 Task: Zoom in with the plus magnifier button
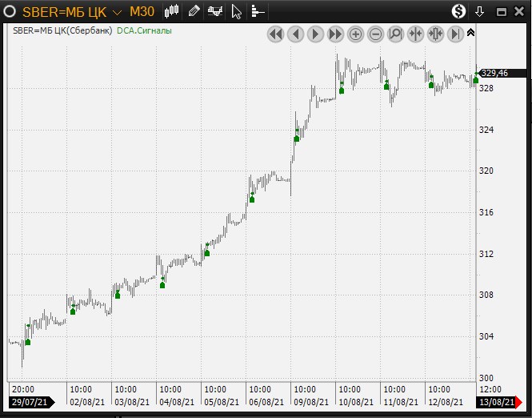(x=355, y=34)
